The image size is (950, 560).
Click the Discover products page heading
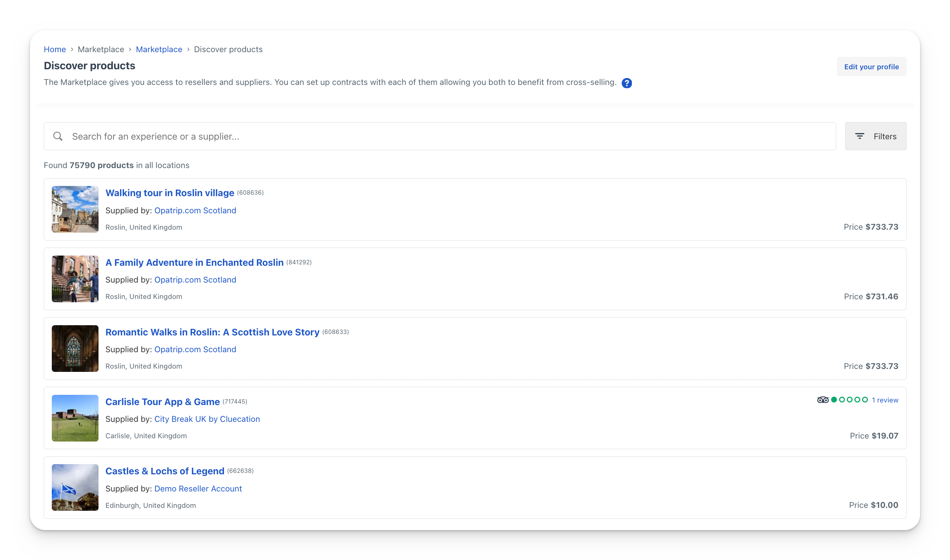coord(89,66)
